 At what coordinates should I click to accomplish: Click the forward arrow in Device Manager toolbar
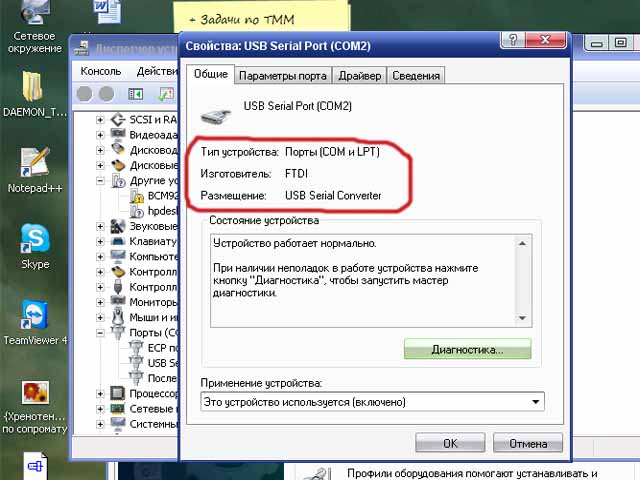[x=107, y=94]
